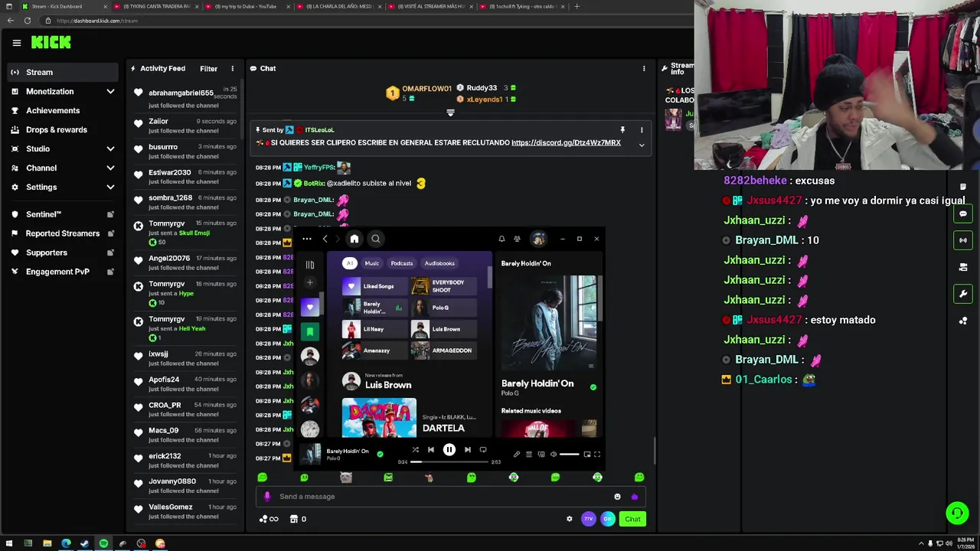Pause the Spotify track

(x=449, y=450)
